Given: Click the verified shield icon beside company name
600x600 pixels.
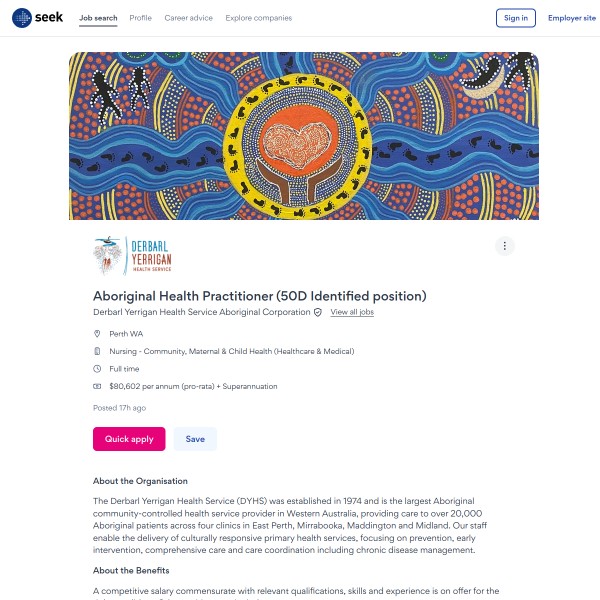Looking at the screenshot, I should coord(318,312).
